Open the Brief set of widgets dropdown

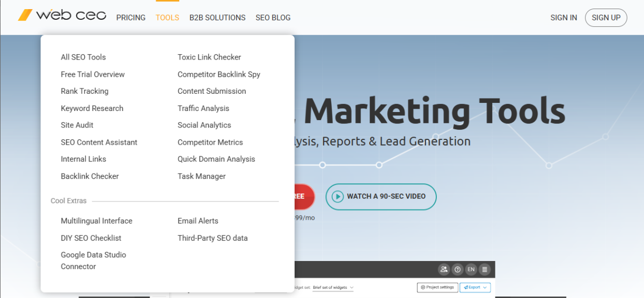pyautogui.click(x=333, y=287)
